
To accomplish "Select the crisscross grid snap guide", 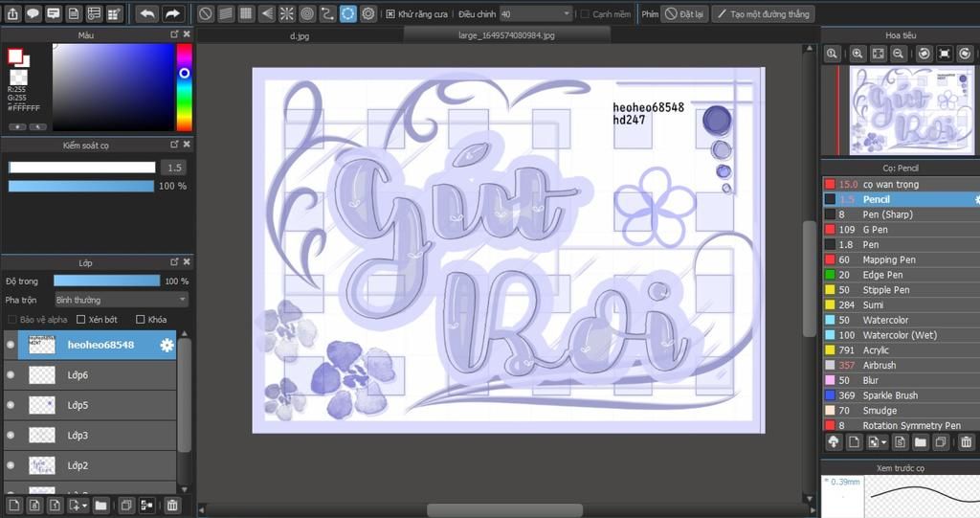I will 246,13.
